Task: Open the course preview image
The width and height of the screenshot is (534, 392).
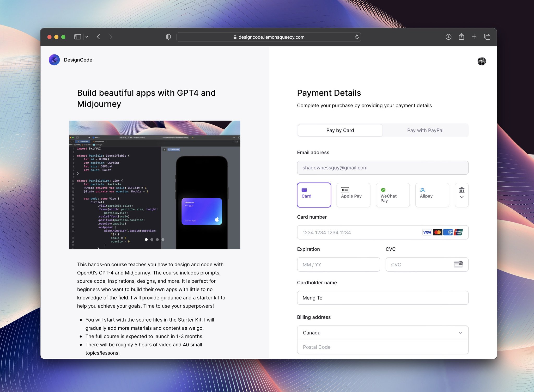Action: tap(154, 185)
